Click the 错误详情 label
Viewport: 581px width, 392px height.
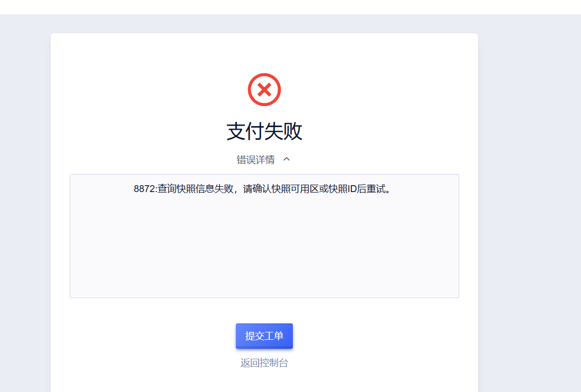point(255,160)
